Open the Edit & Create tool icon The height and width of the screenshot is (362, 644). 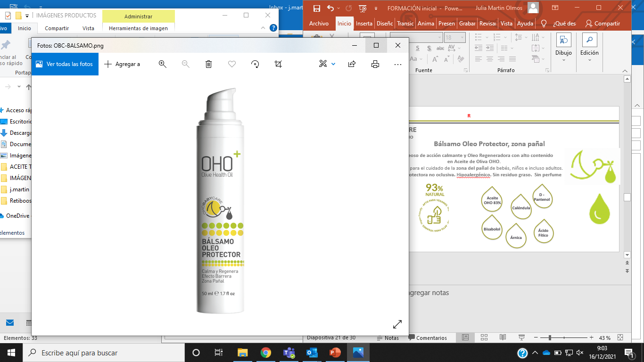click(323, 64)
